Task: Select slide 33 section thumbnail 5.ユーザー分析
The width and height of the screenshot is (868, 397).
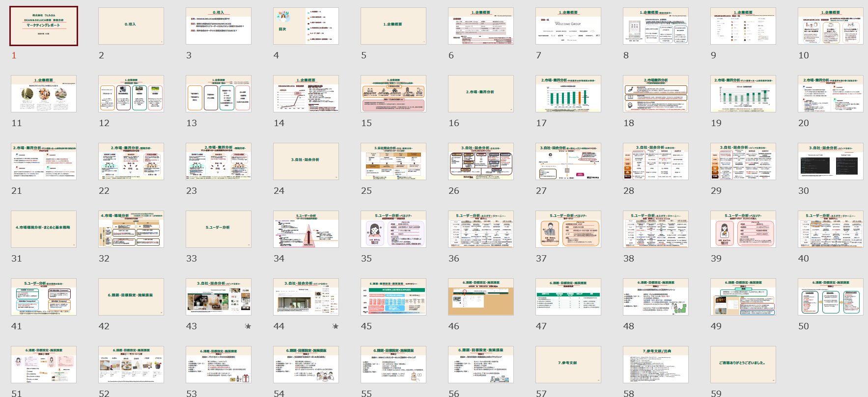Action: pos(219,229)
